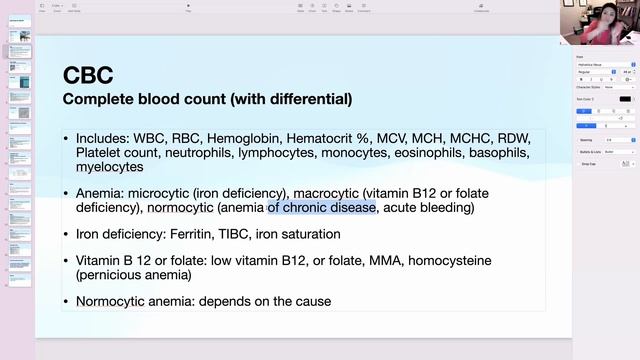This screenshot has width=640, height=360.
Task: Click the presenter webcam video
Action: (600, 22)
